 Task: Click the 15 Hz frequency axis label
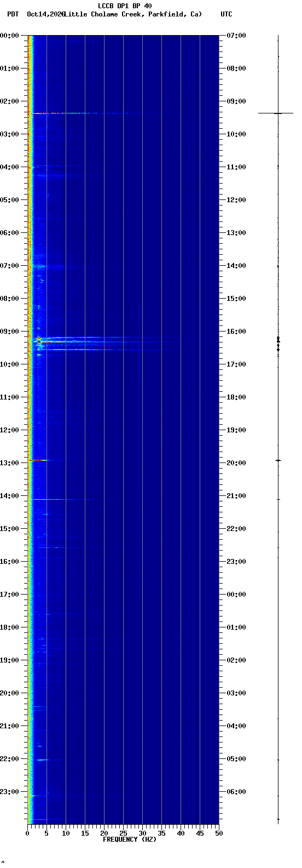(85, 833)
